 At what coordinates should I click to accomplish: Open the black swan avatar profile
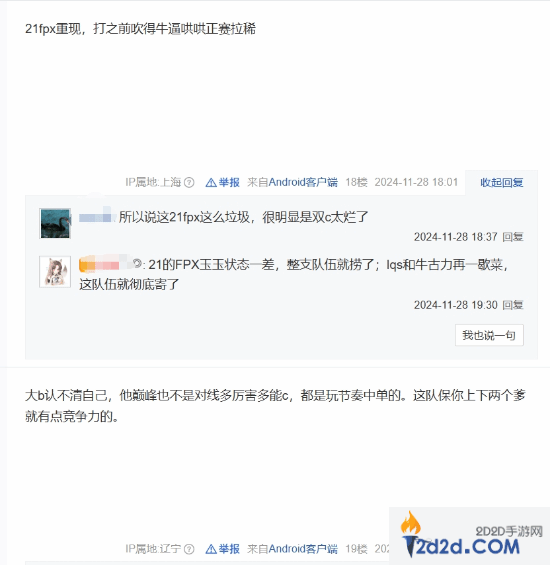(x=55, y=223)
